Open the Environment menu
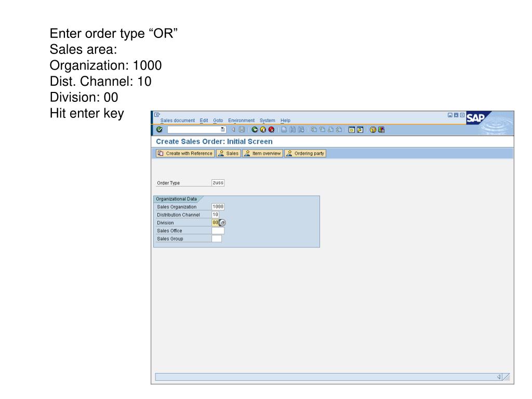 point(241,121)
